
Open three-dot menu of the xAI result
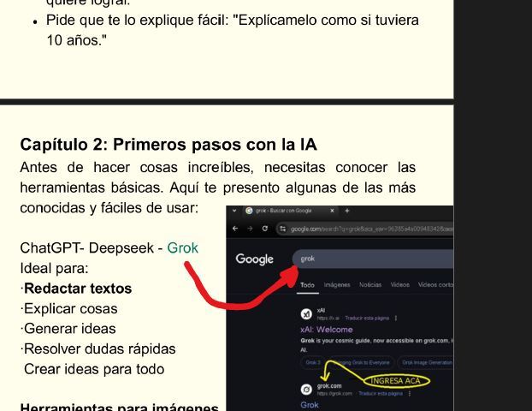click(x=396, y=319)
